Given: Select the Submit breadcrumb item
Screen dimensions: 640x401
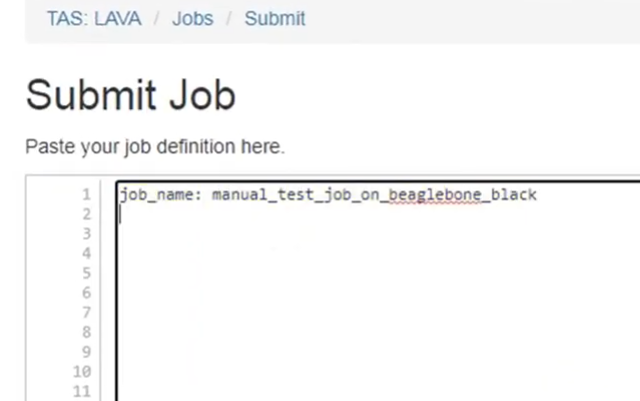Looking at the screenshot, I should (x=275, y=19).
